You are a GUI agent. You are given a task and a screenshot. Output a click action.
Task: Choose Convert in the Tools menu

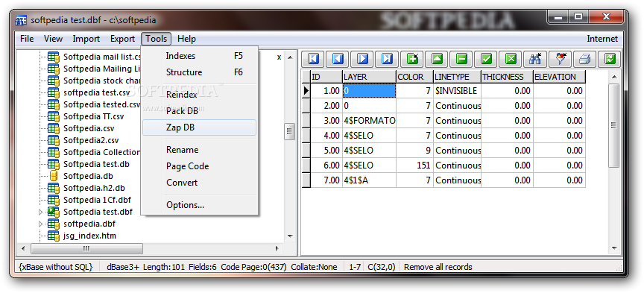pyautogui.click(x=199, y=183)
